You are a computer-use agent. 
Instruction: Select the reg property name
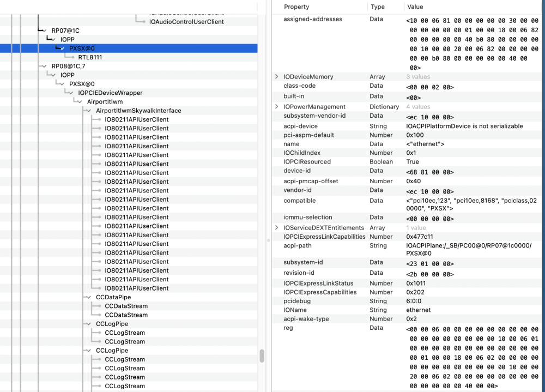click(288, 328)
